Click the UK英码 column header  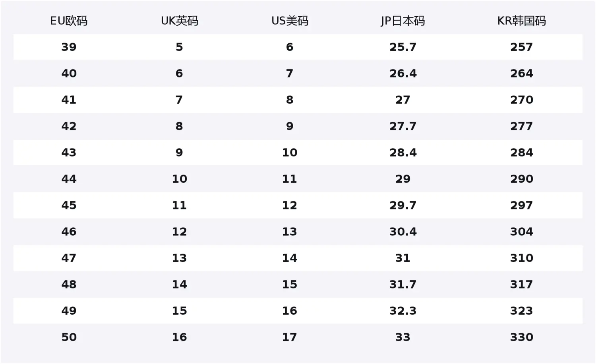click(x=179, y=21)
